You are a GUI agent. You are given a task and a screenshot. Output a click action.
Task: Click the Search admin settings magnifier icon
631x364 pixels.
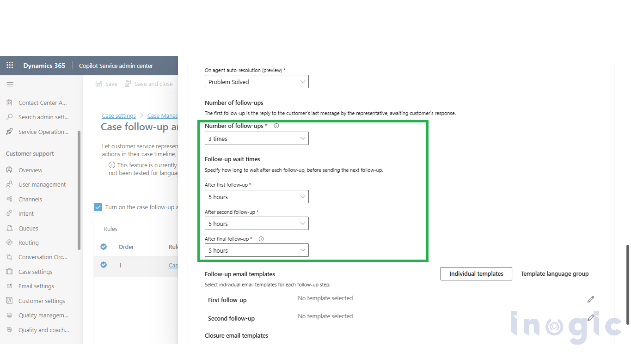click(9, 117)
